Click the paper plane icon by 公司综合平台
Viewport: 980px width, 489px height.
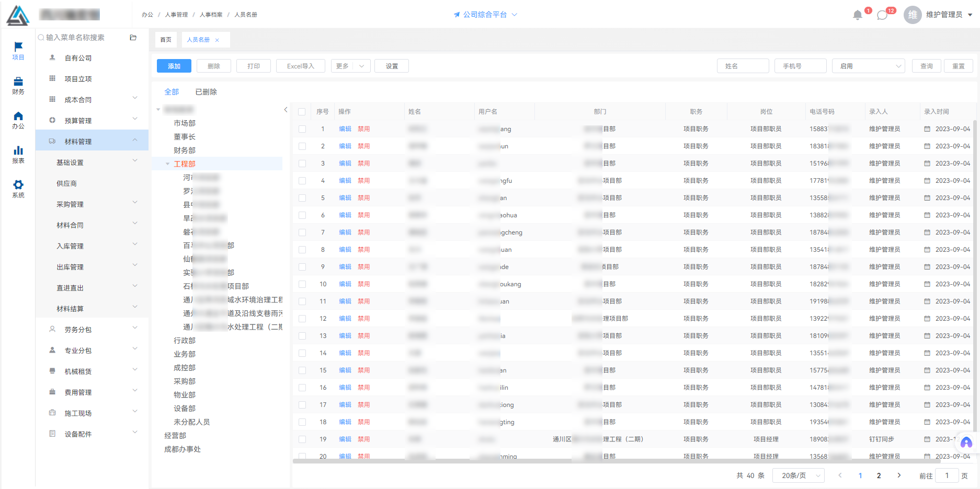point(457,15)
